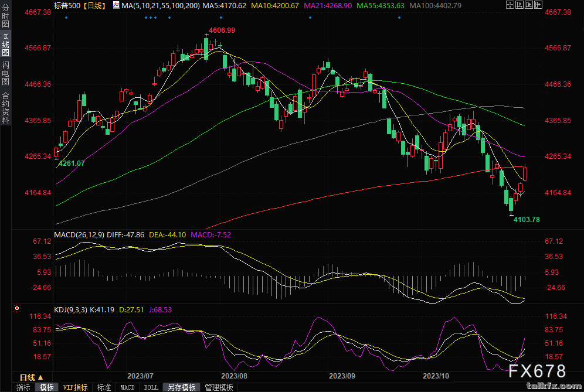Screen dimensions: 584x392
Task: Click the crosshair cursor icon at top right
Action: click(x=510, y=5)
